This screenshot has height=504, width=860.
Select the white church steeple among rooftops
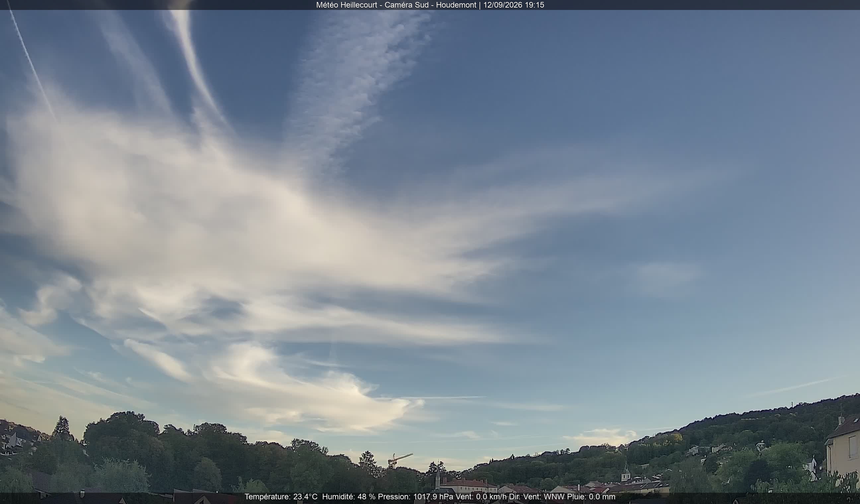point(625,472)
